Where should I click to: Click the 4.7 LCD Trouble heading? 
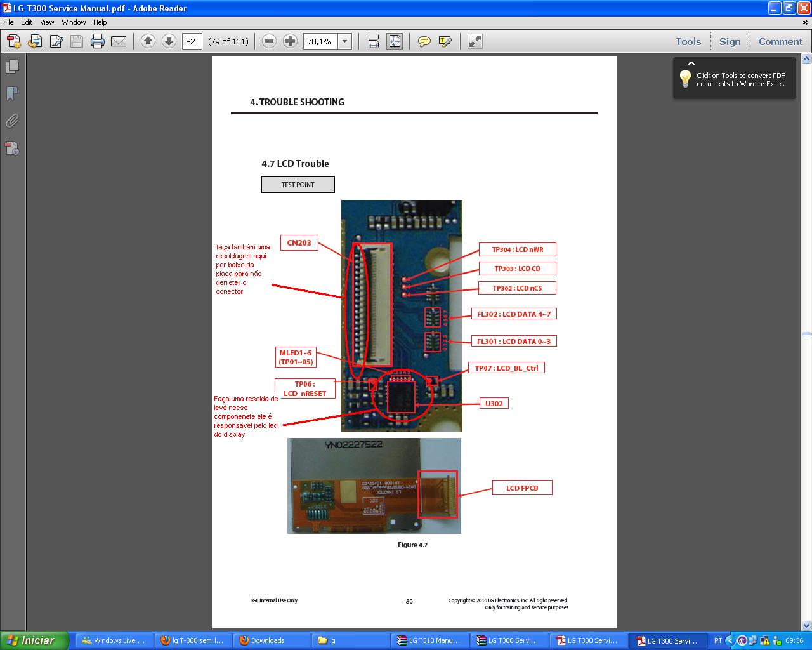coord(295,164)
